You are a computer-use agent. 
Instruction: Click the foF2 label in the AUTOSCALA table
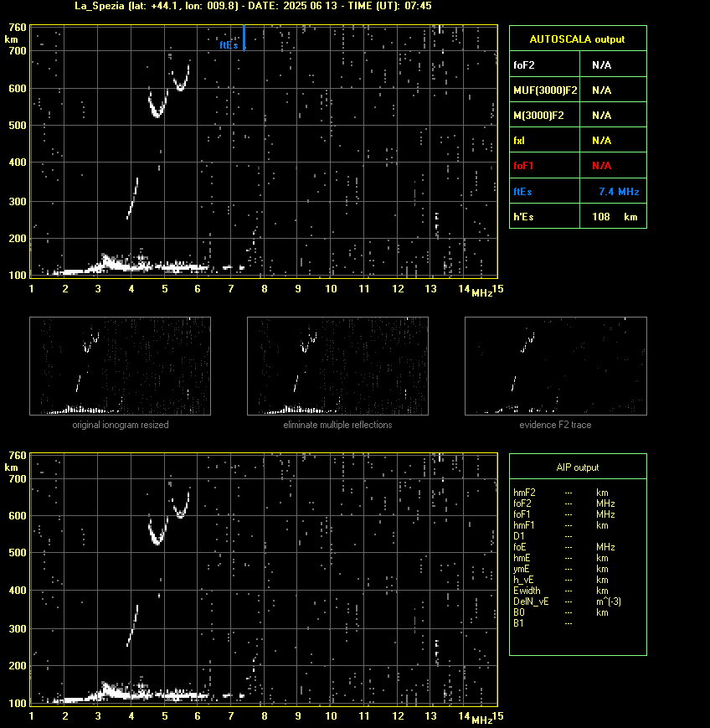coord(524,65)
